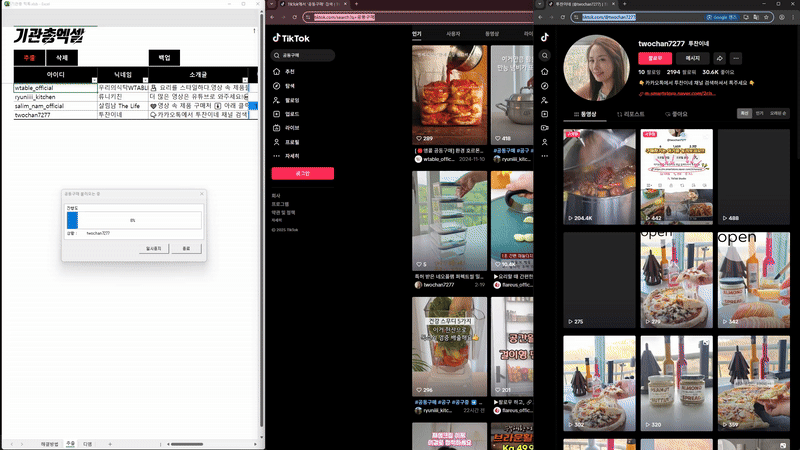This screenshot has height=450, width=800.
Task: Click the 팔로우 button on twochan7277 profile
Action: click(x=655, y=58)
